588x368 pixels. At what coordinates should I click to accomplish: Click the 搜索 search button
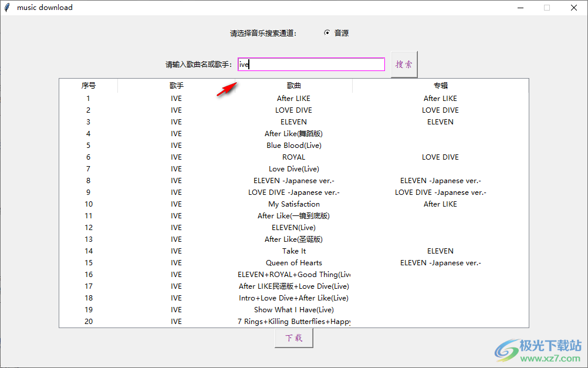click(404, 65)
